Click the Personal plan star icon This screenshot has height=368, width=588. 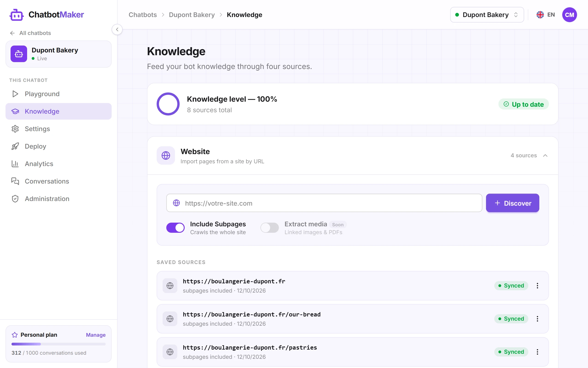[x=14, y=335]
